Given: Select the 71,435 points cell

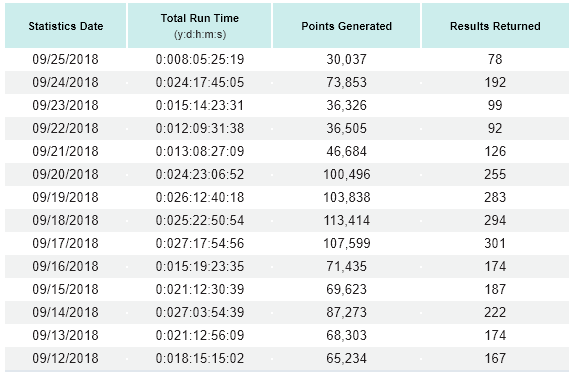Looking at the screenshot, I should tap(347, 266).
